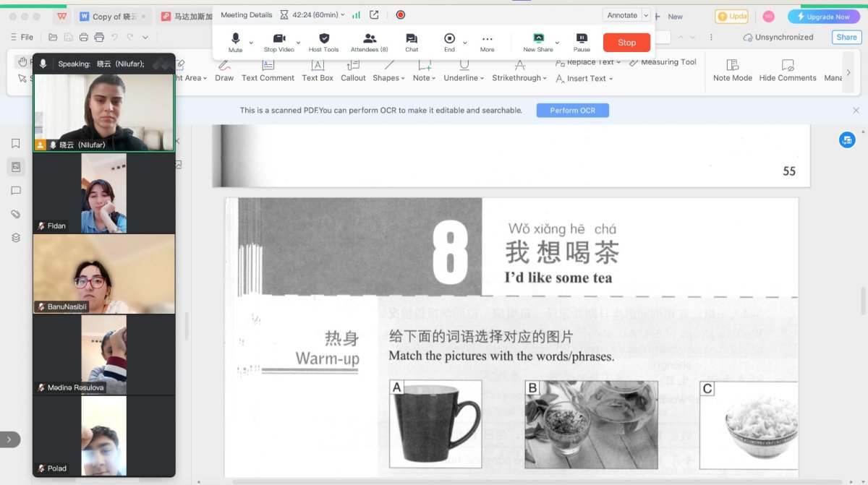Click the open folder icon in toolbar

pos(53,37)
